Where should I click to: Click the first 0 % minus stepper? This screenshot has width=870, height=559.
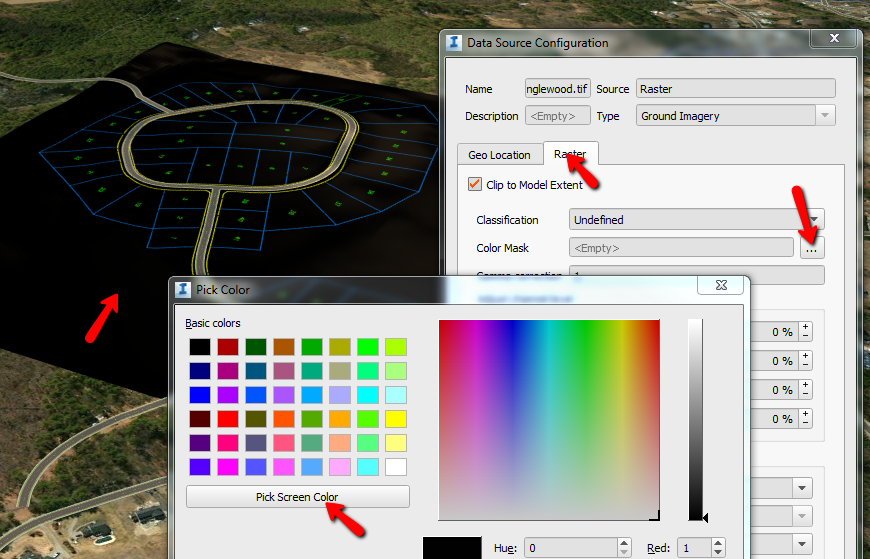pyautogui.click(x=806, y=336)
